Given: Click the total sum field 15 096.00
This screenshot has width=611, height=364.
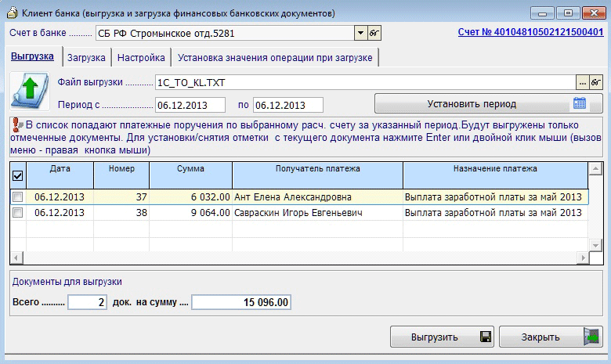Looking at the screenshot, I should (241, 302).
